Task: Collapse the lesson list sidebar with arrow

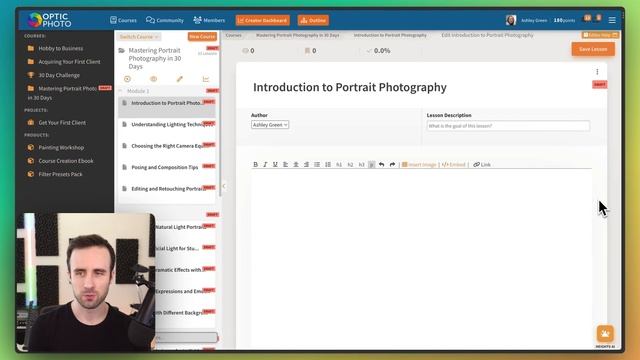Action: [x=224, y=186]
